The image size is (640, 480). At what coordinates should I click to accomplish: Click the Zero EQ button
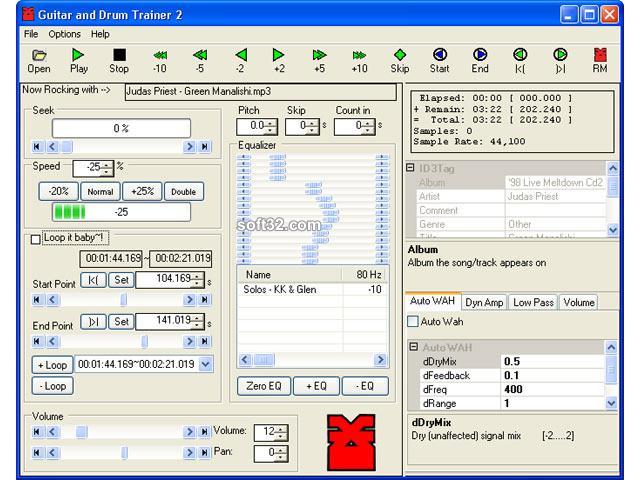(x=264, y=386)
